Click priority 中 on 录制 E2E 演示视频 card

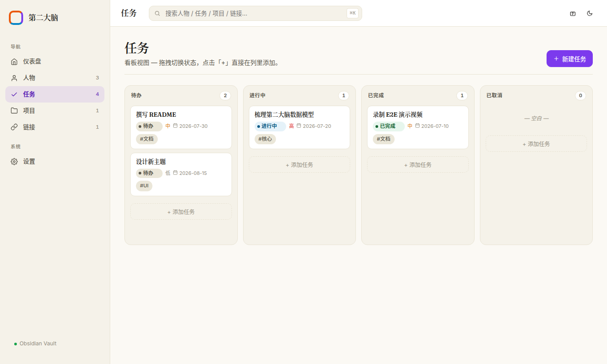410,126
